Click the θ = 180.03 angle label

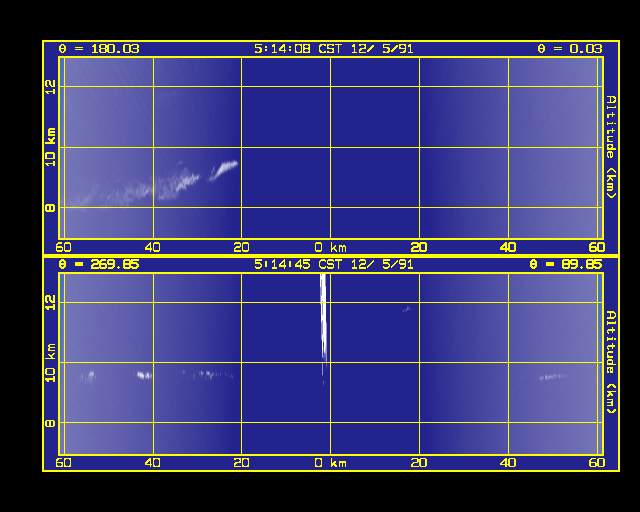click(99, 49)
